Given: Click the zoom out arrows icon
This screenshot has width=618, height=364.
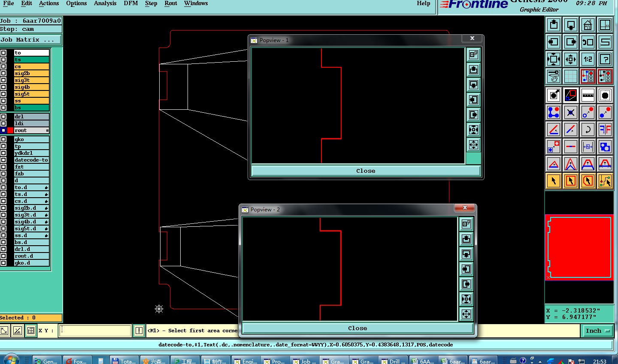Looking at the screenshot, I should click(571, 59).
